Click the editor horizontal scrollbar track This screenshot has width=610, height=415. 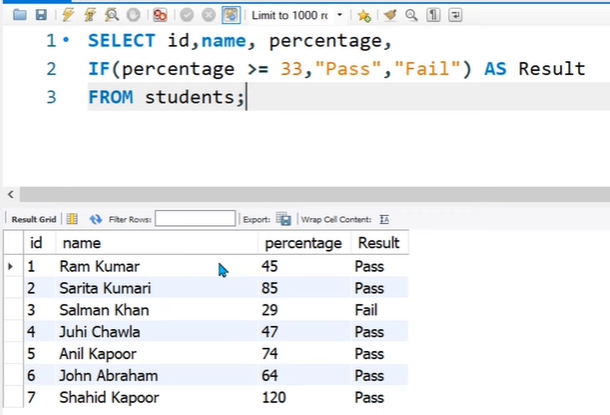tap(315, 194)
